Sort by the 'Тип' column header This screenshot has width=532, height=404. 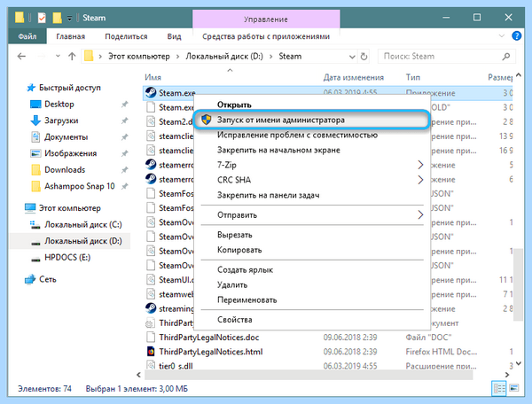(412, 77)
